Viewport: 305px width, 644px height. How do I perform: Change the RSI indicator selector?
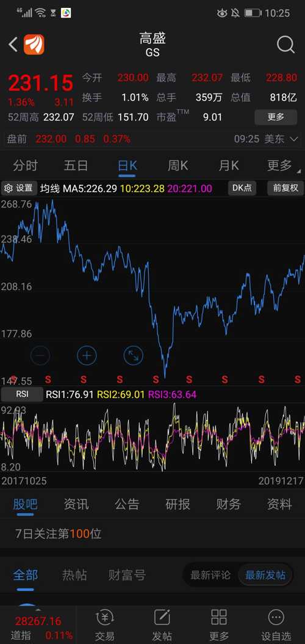coord(22,395)
